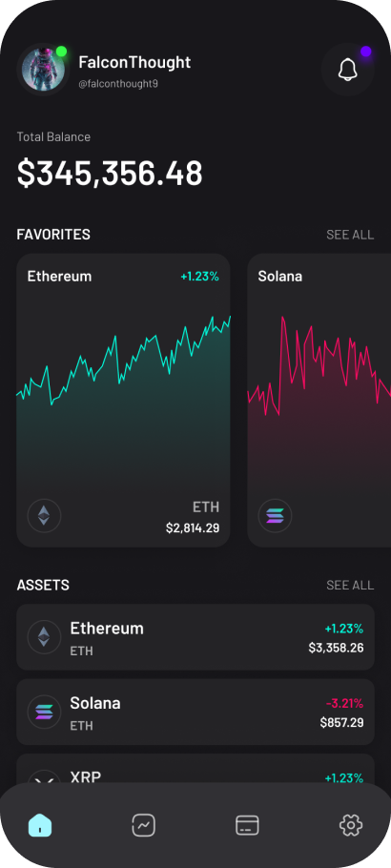Image resolution: width=391 pixels, height=868 pixels.
Task: Open the cards tab icon
Action: 247,825
